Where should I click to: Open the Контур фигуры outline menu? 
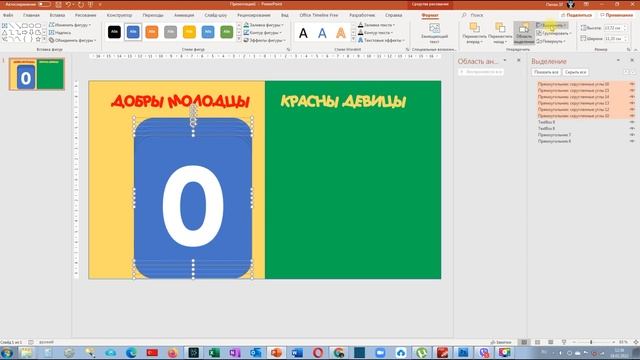pyautogui.click(x=263, y=33)
